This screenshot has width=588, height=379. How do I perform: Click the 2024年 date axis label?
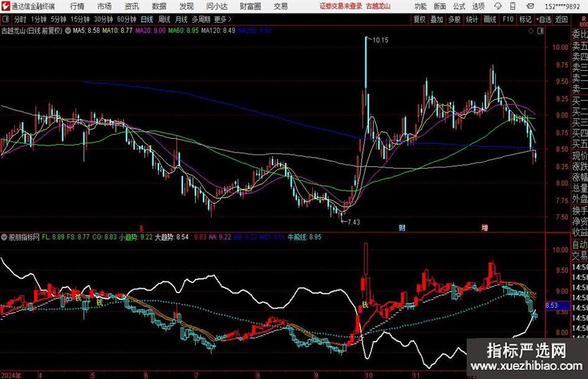(x=11, y=375)
